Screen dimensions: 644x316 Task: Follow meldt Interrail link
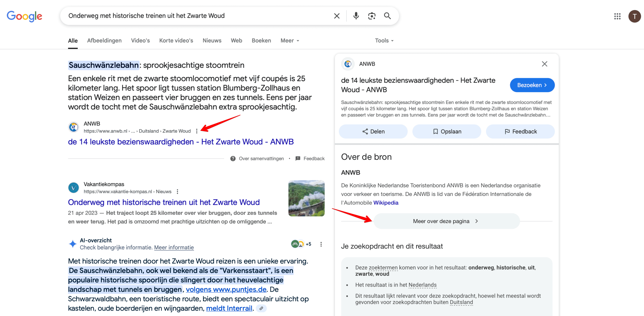(x=229, y=308)
